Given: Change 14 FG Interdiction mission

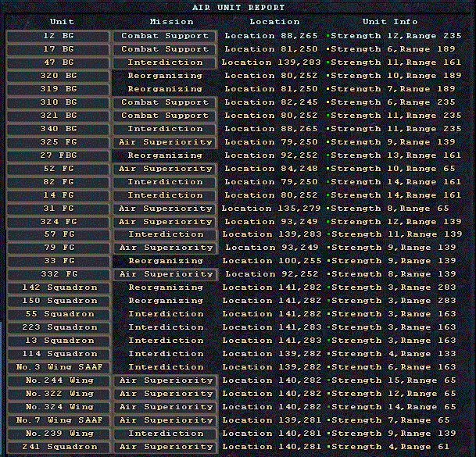Looking at the screenshot, I should tap(165, 195).
